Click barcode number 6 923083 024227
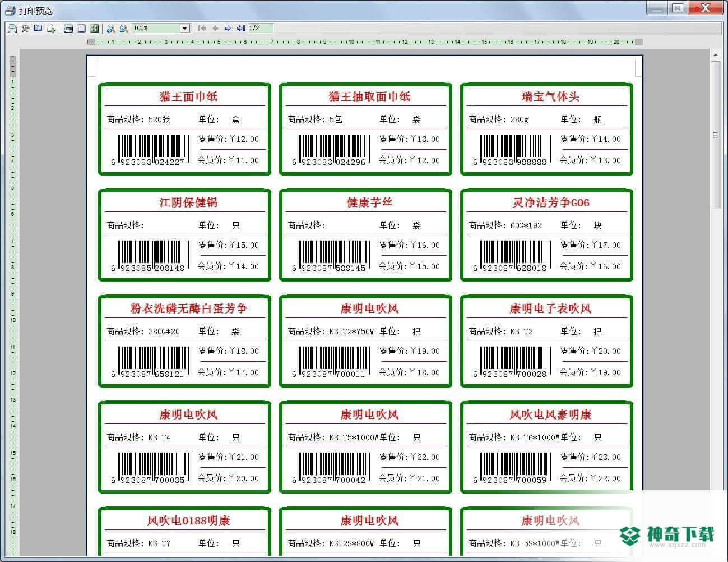This screenshot has width=728, height=562. [x=147, y=162]
